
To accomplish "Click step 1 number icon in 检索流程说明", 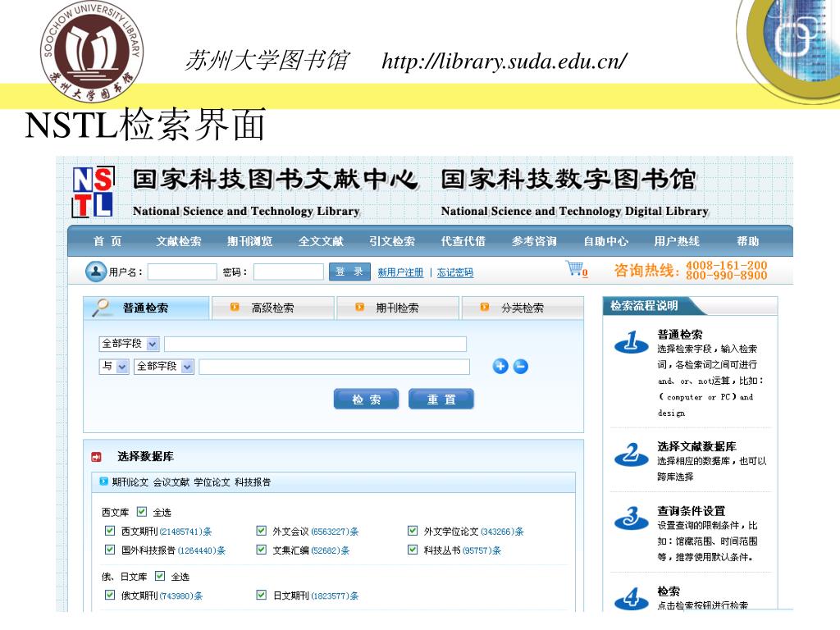I will [x=632, y=342].
